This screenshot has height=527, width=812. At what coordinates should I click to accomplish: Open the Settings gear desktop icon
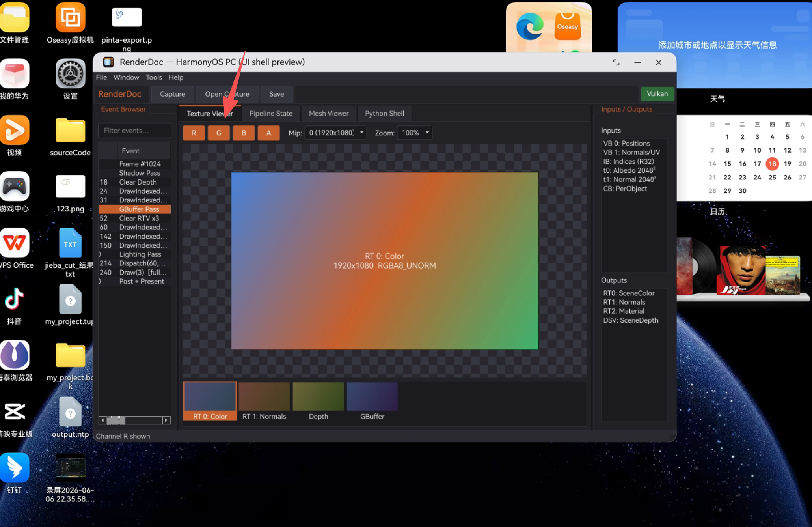pyautogui.click(x=70, y=74)
